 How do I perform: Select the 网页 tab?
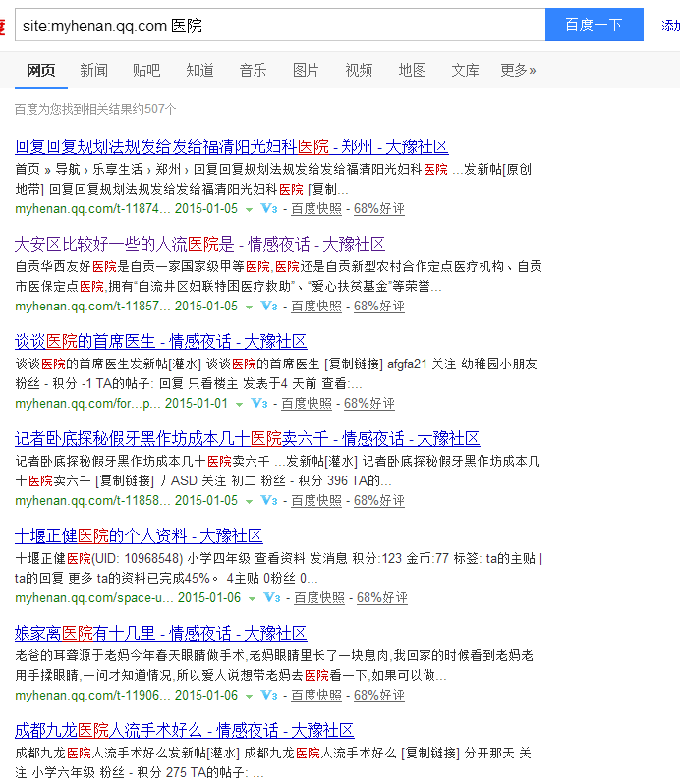coord(41,70)
